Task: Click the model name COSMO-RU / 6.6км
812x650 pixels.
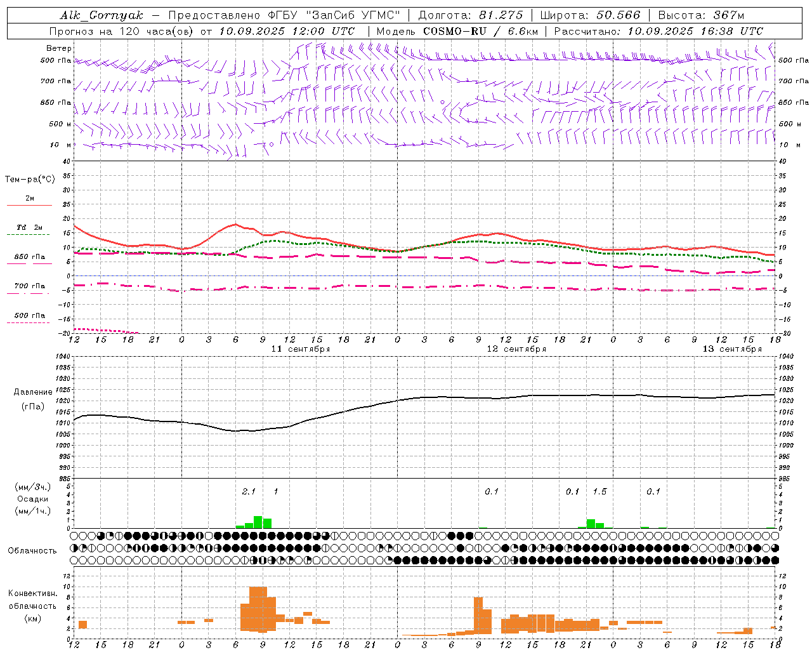Action: [x=481, y=31]
